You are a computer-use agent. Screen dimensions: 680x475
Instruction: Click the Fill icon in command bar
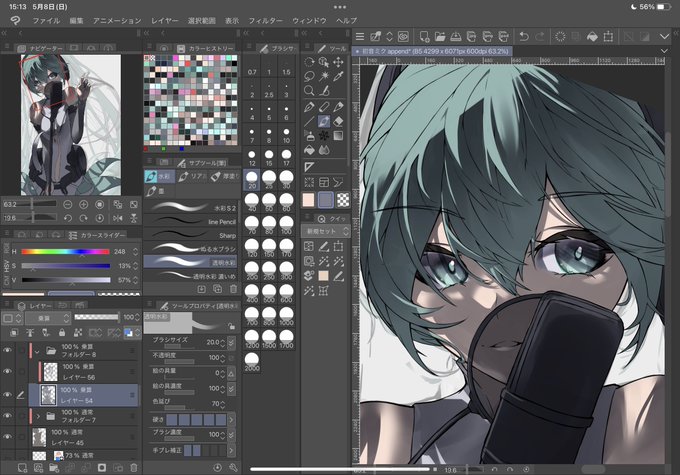[x=592, y=36]
